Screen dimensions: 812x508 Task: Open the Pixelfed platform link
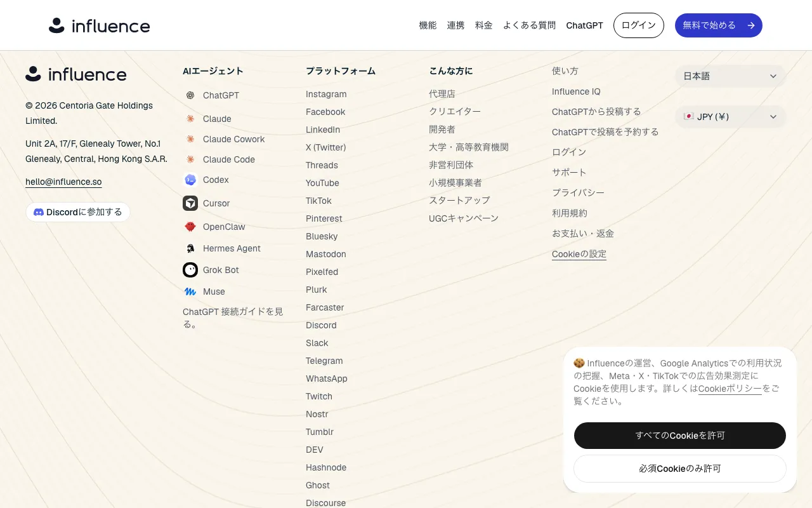click(x=322, y=272)
